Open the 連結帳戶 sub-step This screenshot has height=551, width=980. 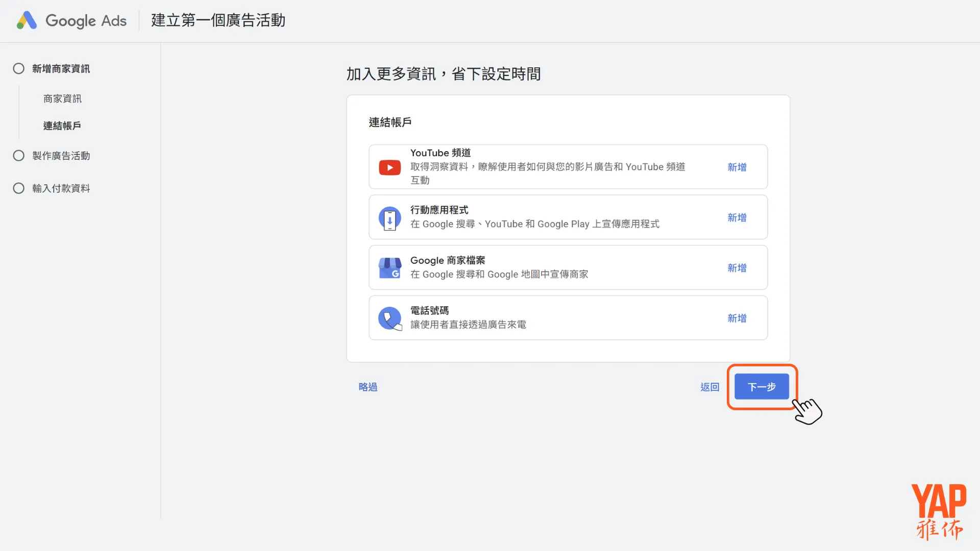point(62,126)
